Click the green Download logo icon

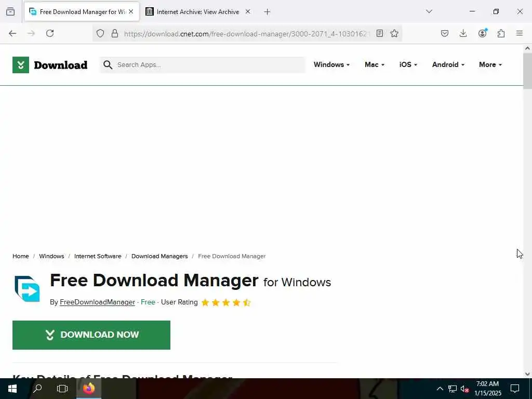click(21, 65)
